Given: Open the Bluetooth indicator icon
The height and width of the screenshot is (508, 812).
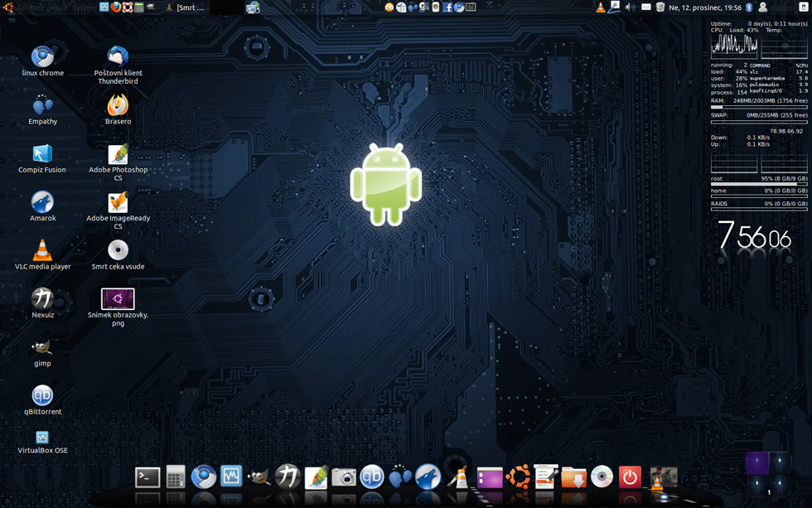Looking at the screenshot, I should pos(749,7).
